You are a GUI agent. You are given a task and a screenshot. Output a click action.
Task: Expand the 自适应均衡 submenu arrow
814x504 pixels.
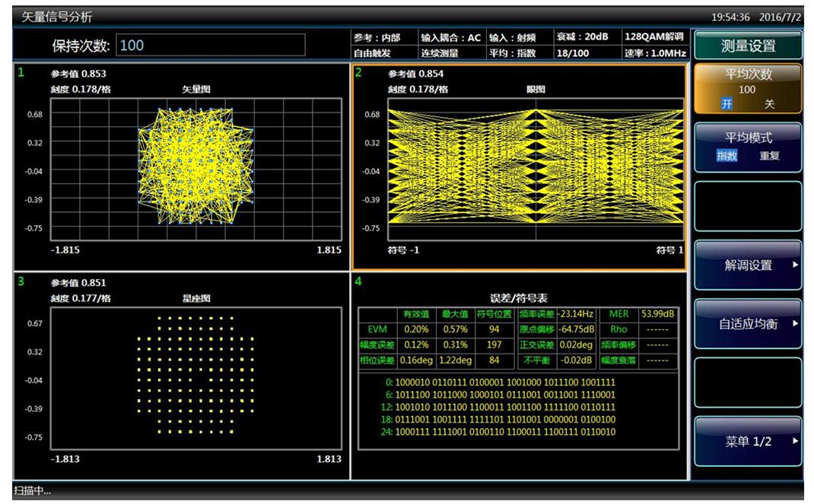click(795, 324)
